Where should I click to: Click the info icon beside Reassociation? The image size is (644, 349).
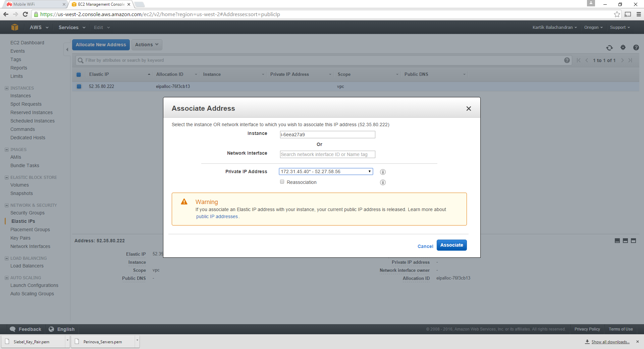tap(383, 183)
